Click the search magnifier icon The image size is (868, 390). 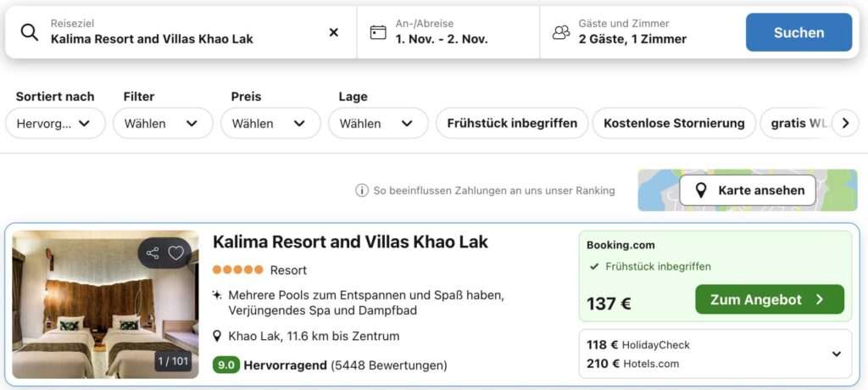coord(30,32)
